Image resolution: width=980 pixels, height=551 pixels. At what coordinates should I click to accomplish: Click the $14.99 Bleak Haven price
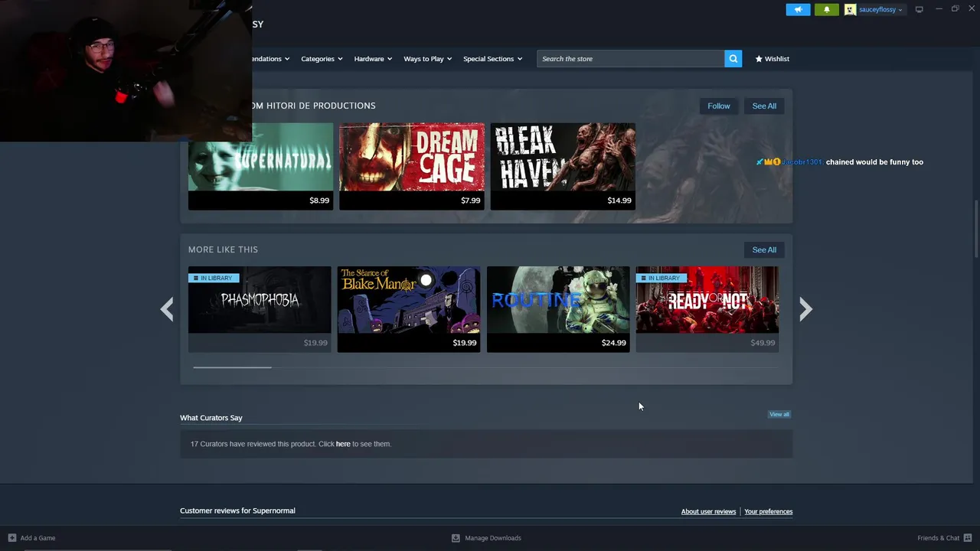pyautogui.click(x=619, y=201)
